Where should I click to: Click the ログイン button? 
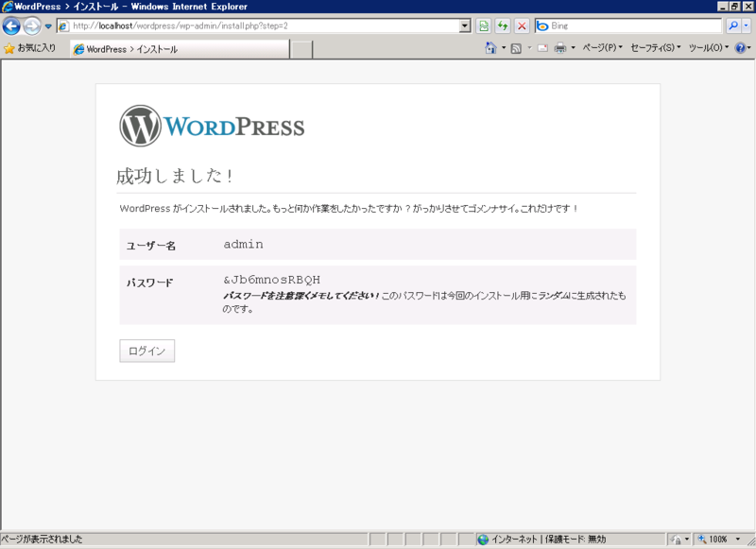pyautogui.click(x=146, y=351)
